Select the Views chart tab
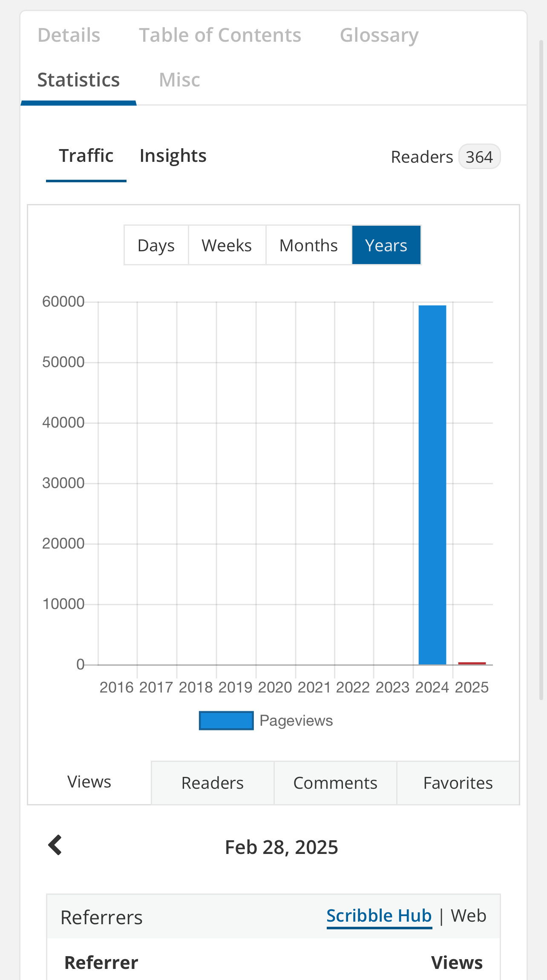Screen dimensions: 547x980 point(89,782)
